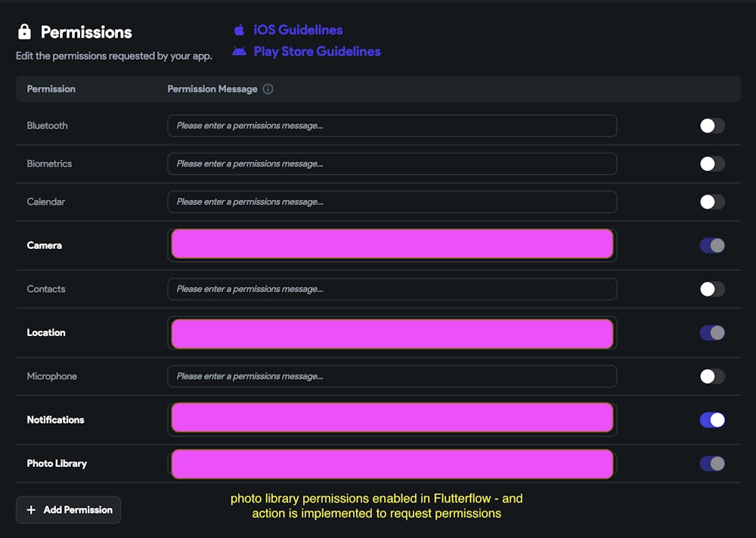The image size is (756, 538).
Task: Open the Play Store Guidelines link
Action: point(317,51)
